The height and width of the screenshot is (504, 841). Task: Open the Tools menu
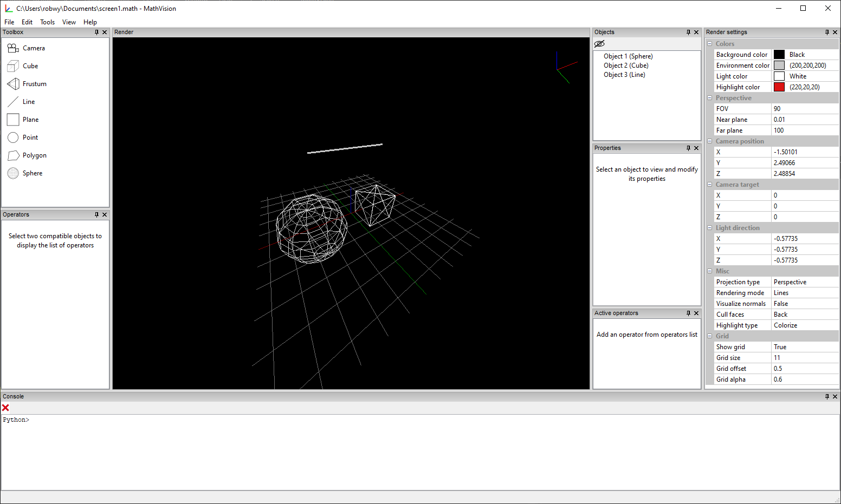point(47,22)
